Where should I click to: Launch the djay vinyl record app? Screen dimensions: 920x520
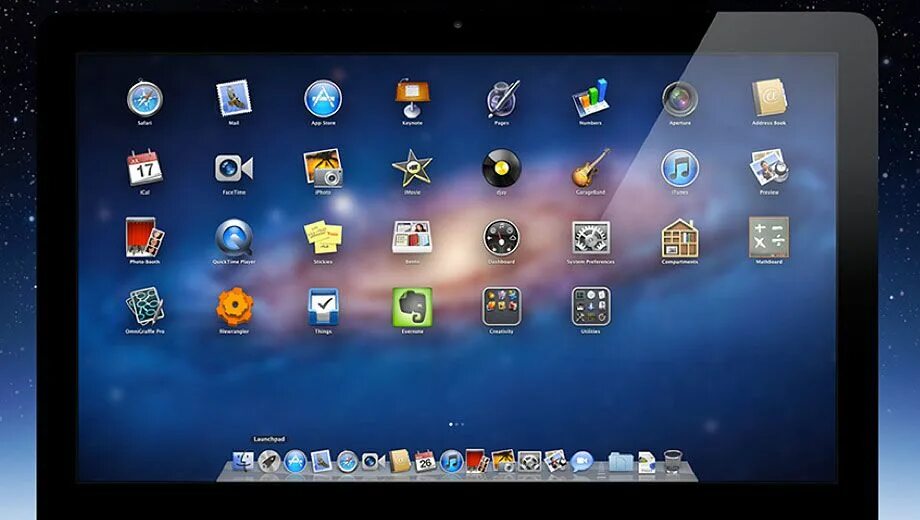[x=502, y=168]
